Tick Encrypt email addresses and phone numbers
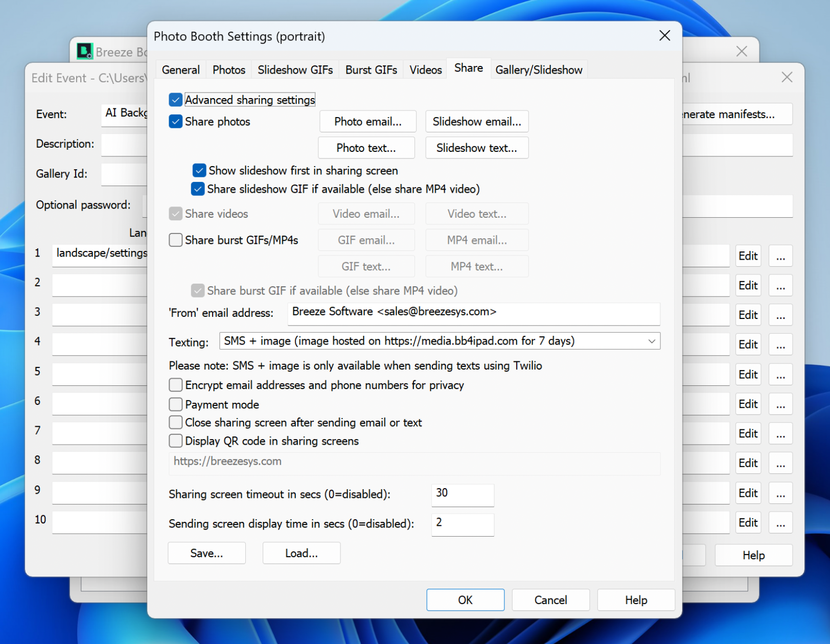Screen dimensions: 830x644 (176, 385)
